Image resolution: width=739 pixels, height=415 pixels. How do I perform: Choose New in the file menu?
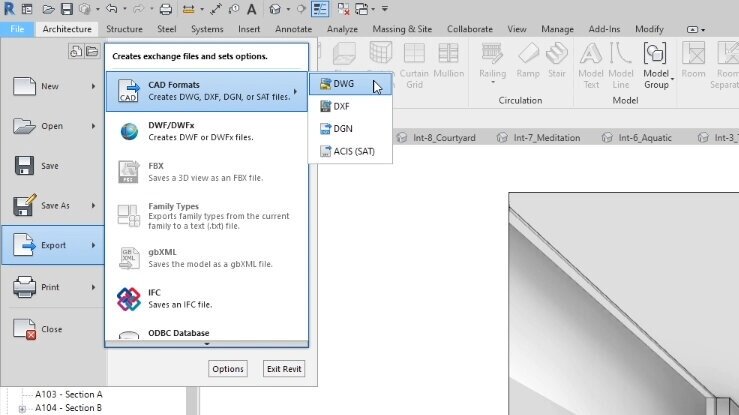pyautogui.click(x=53, y=86)
